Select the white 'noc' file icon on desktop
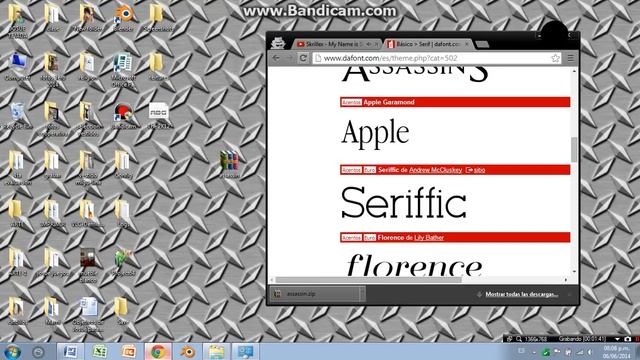640x360 pixels. pos(159,116)
